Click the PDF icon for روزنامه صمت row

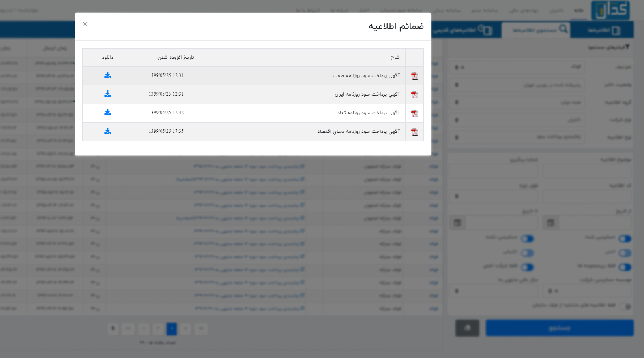point(414,76)
